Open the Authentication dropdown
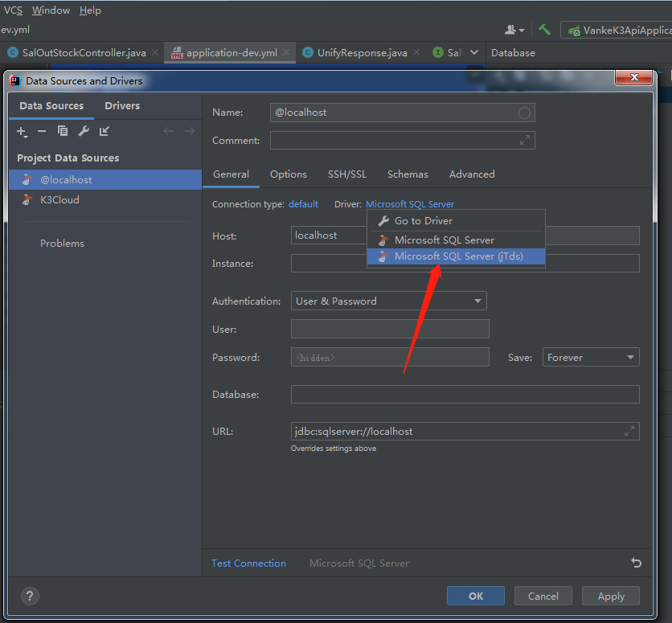This screenshot has height=623, width=672. point(389,301)
